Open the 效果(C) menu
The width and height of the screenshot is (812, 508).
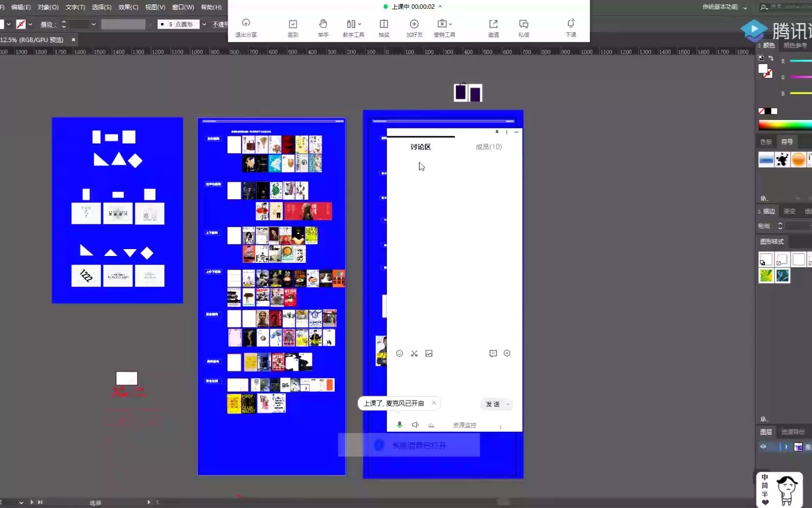pos(128,7)
